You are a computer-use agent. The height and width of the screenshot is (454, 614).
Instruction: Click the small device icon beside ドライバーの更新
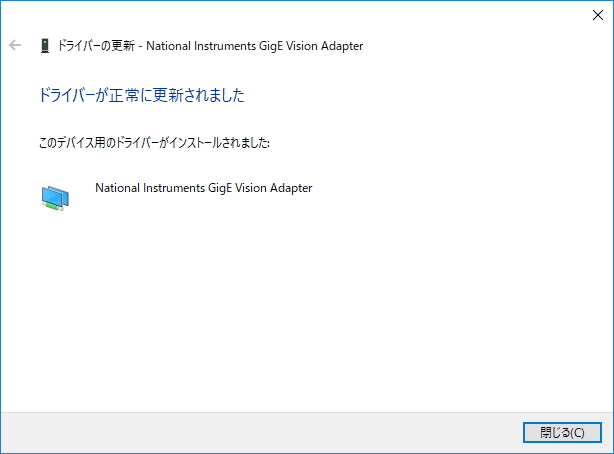[44, 46]
